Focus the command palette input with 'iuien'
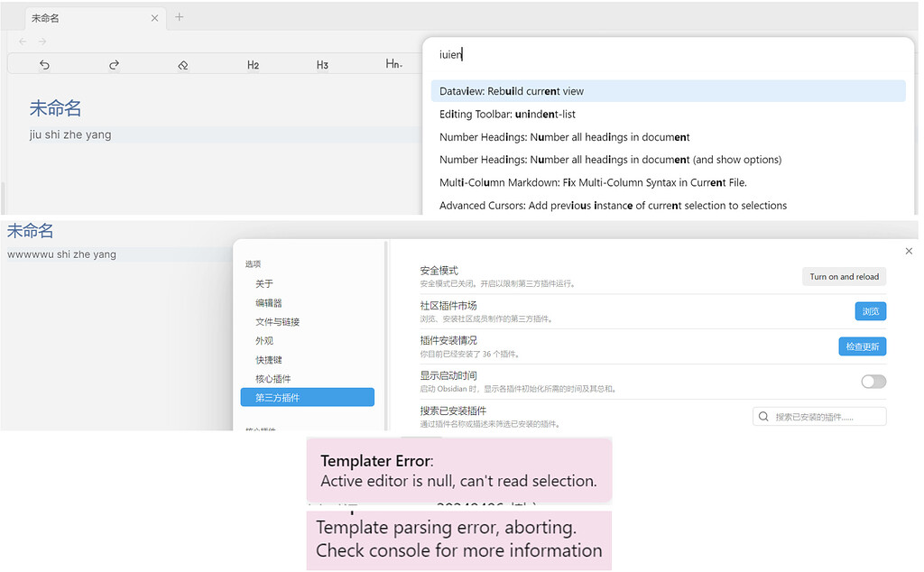 (668, 55)
